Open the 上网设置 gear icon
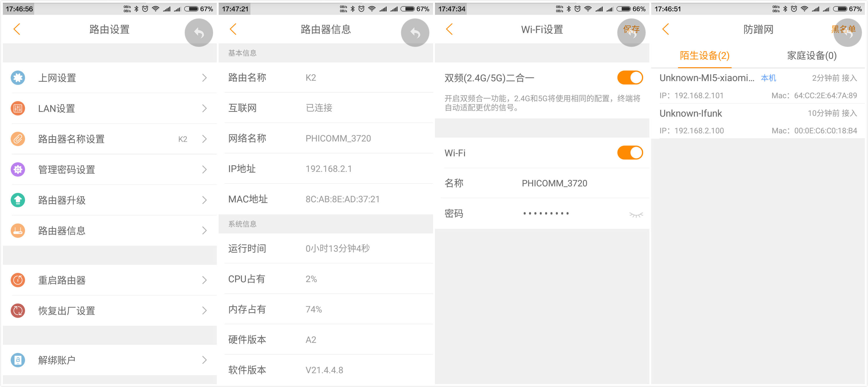The height and width of the screenshot is (387, 868). (17, 77)
